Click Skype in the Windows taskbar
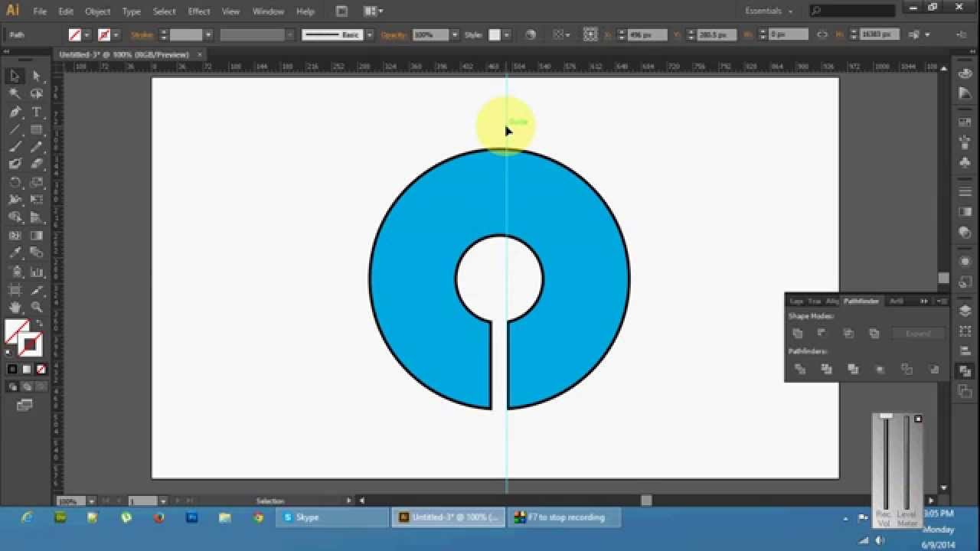The width and height of the screenshot is (980, 551). click(332, 517)
